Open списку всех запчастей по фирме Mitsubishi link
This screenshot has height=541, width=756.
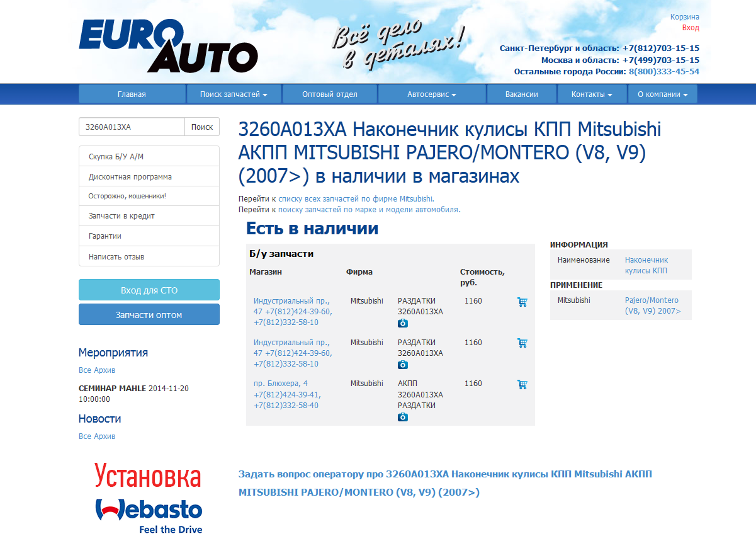356,199
